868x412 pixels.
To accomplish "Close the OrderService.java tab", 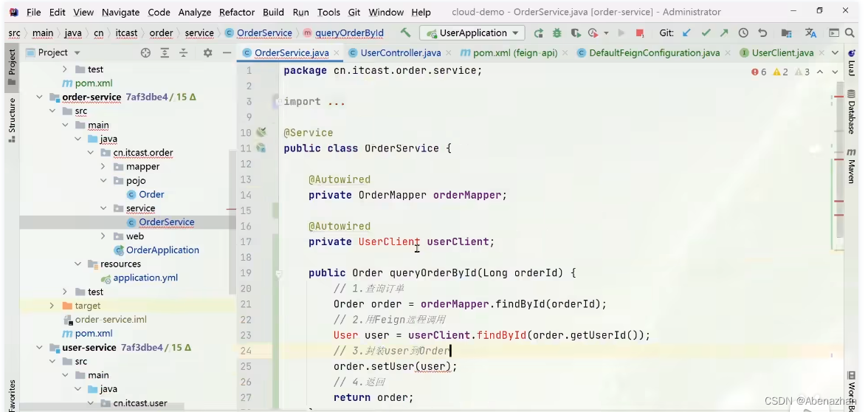I will (x=337, y=52).
